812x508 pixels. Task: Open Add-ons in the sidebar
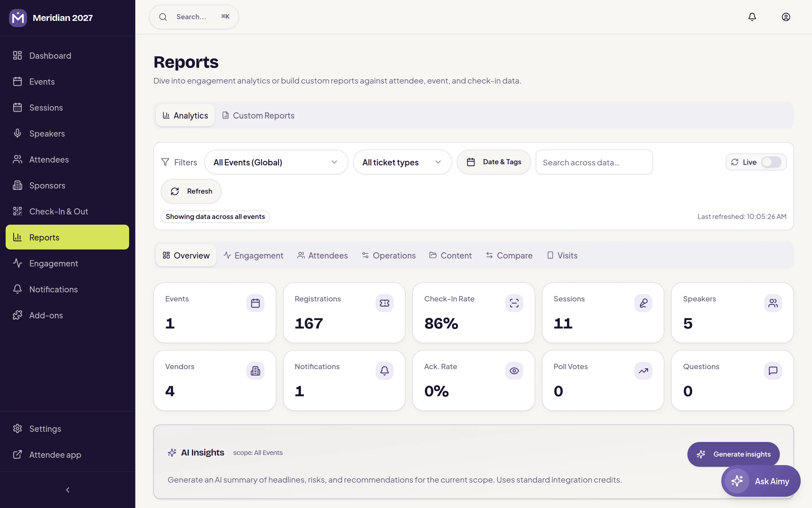(x=67, y=315)
